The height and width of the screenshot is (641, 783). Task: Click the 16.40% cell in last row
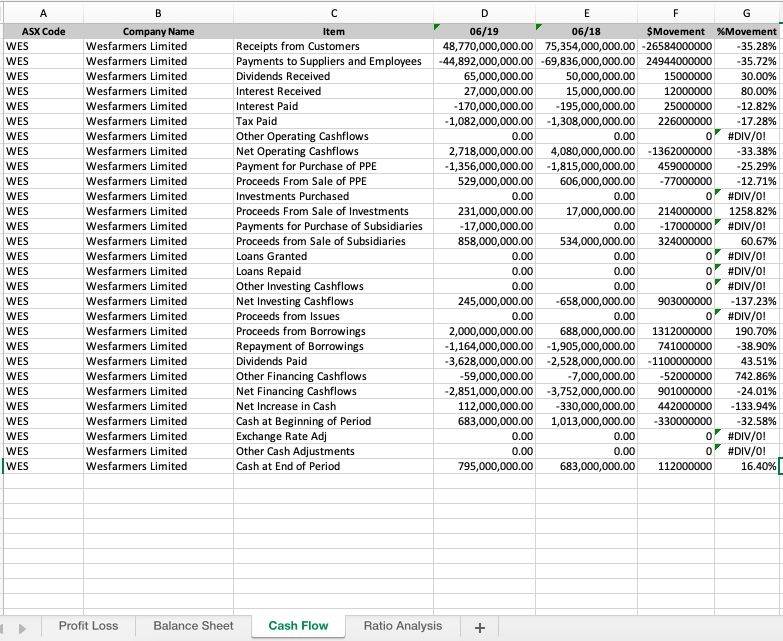click(x=747, y=466)
